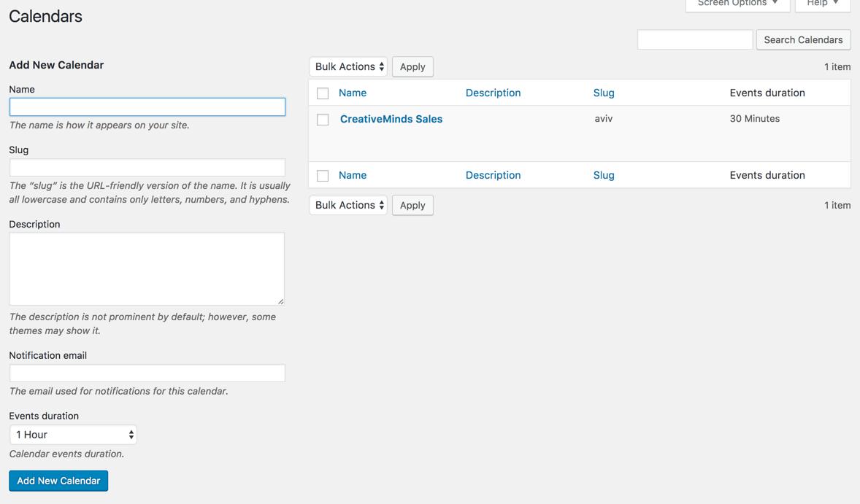This screenshot has height=504, width=860.
Task: Open the CreativeMinds Sales calendar link
Action: 391,119
